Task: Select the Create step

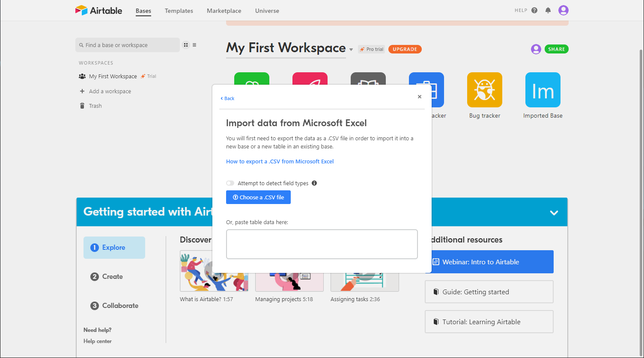Action: click(107, 277)
